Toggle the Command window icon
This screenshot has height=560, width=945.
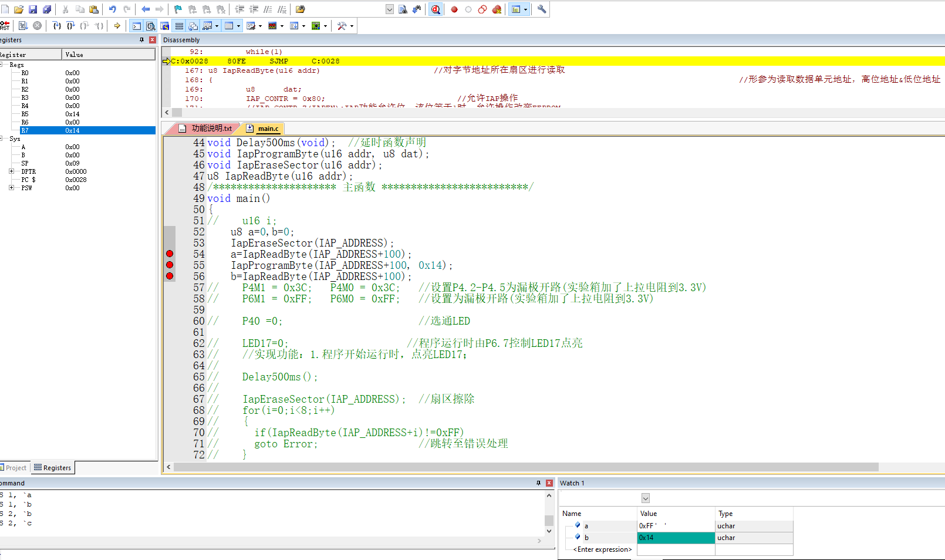point(137,26)
